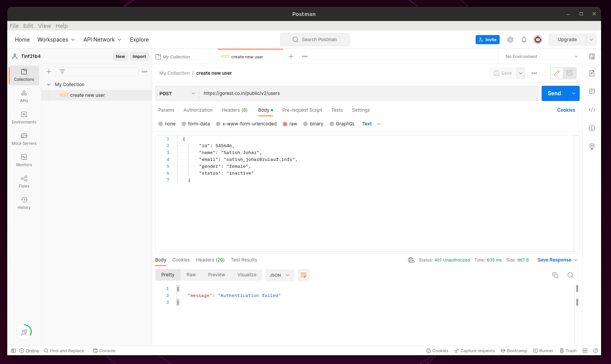Copy the response body
Screen dimensions: 611x364
tap(555, 275)
